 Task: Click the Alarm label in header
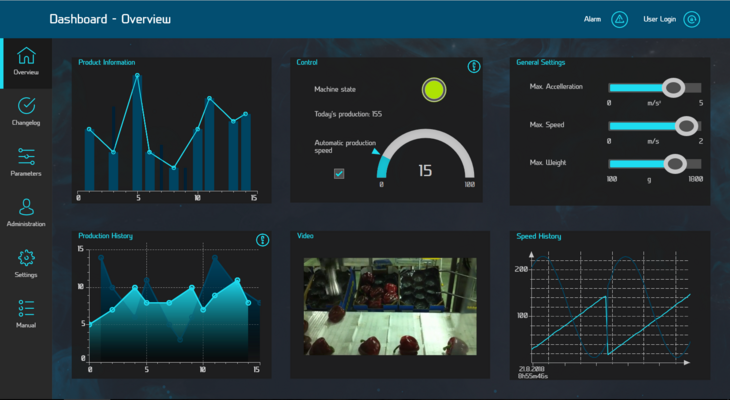click(593, 19)
